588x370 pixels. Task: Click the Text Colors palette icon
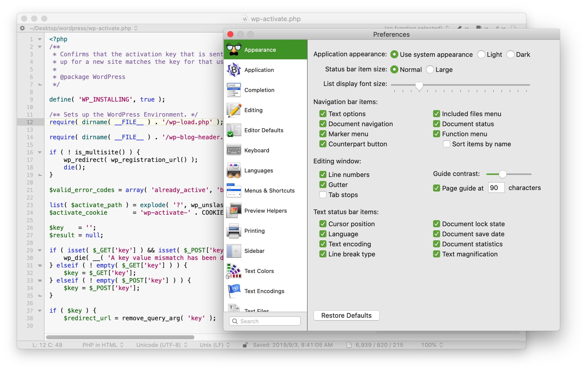tap(234, 271)
